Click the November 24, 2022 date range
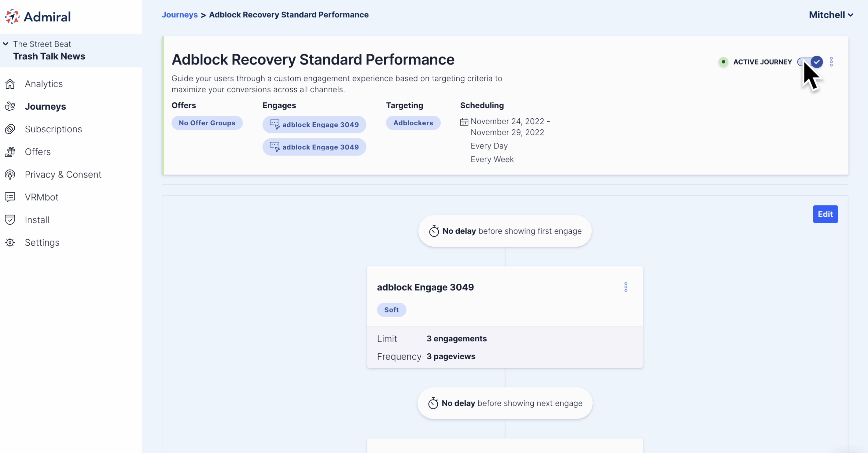The width and height of the screenshot is (868, 453). coord(510,127)
